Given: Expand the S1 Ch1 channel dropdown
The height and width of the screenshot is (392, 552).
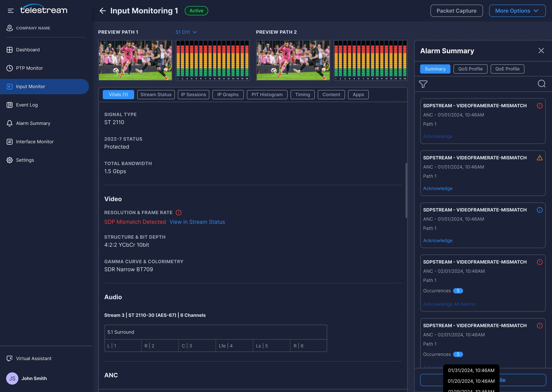Looking at the screenshot, I should (186, 32).
